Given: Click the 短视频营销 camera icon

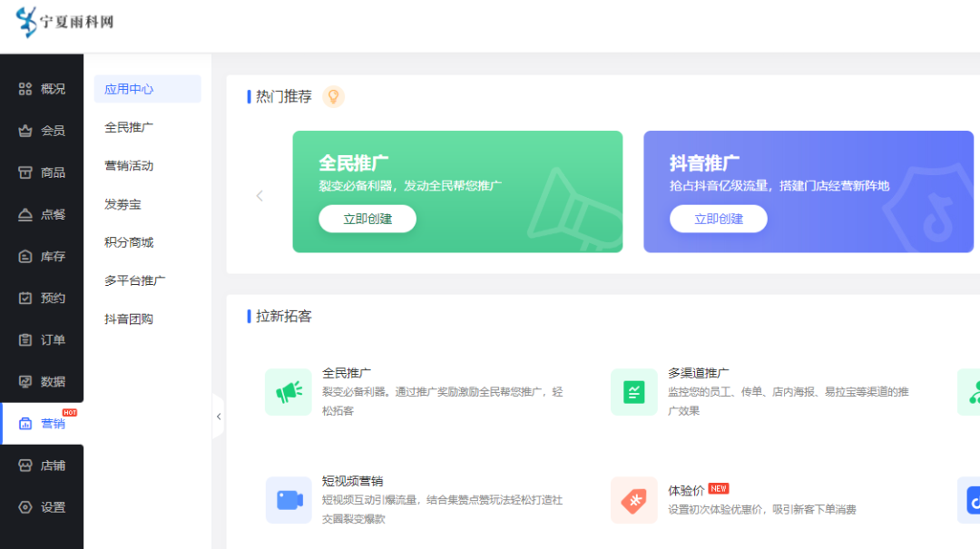Looking at the screenshot, I should (289, 500).
